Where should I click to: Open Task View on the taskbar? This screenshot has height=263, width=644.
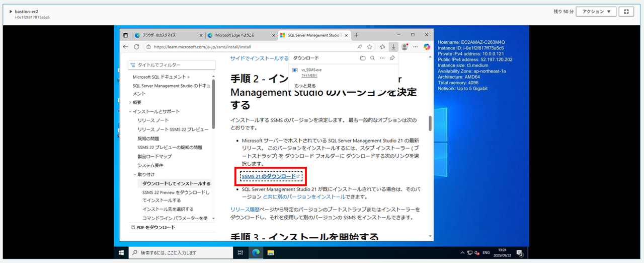coord(240,252)
